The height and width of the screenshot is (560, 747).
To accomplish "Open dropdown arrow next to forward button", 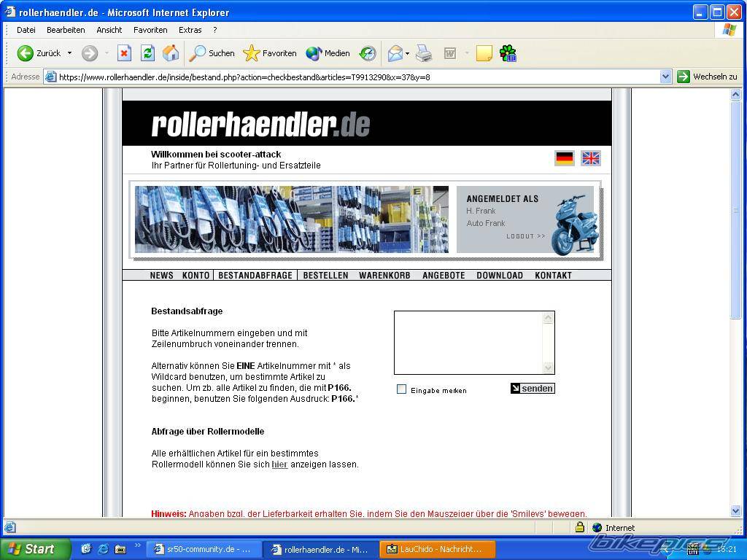I will [107, 52].
